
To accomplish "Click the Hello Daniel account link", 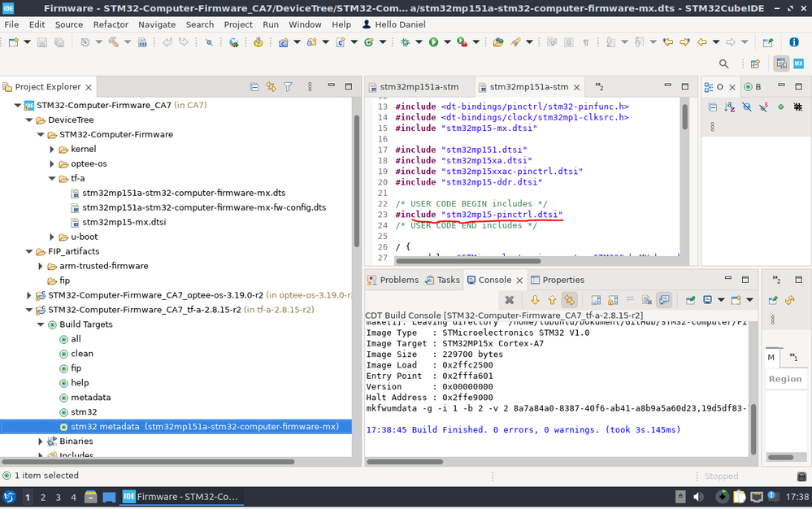I will click(394, 24).
